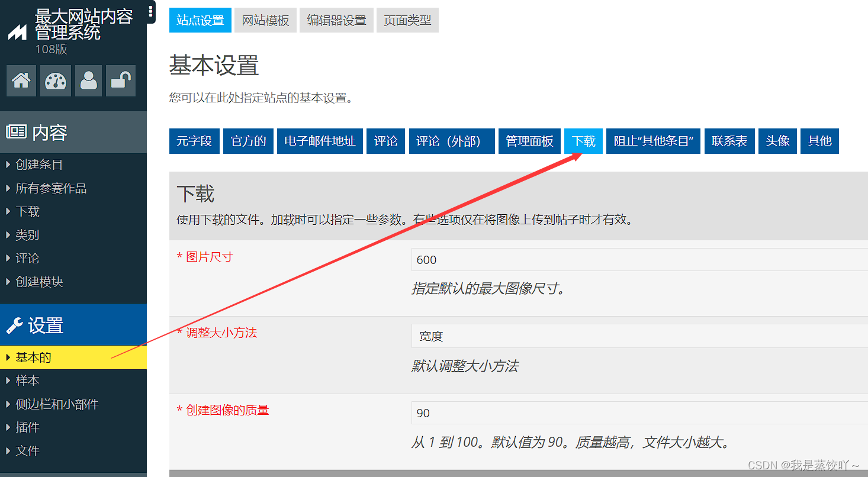Screen dimensions: 868x477
Task: Open 阻止"其他条目" settings section
Action: [x=654, y=141]
